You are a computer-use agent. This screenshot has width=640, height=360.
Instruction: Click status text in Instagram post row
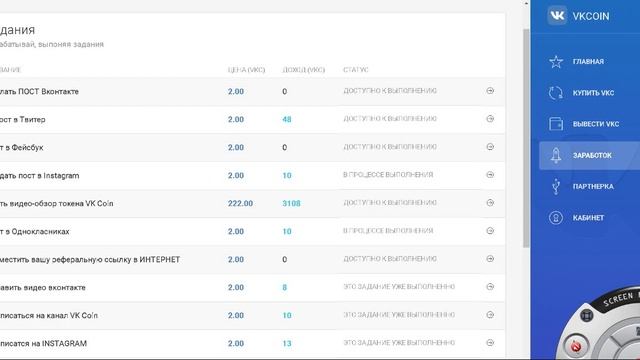pyautogui.click(x=388, y=175)
